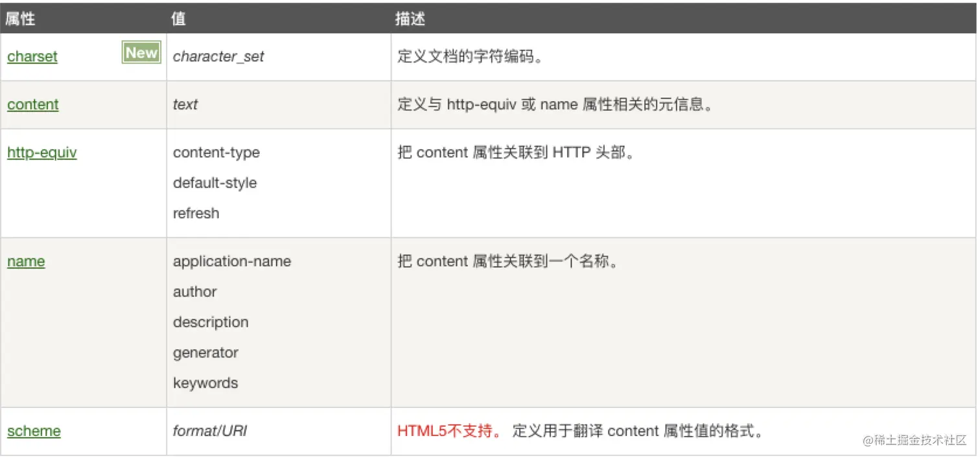Click the description value entry
Screen dimensions: 980x460
(211, 322)
